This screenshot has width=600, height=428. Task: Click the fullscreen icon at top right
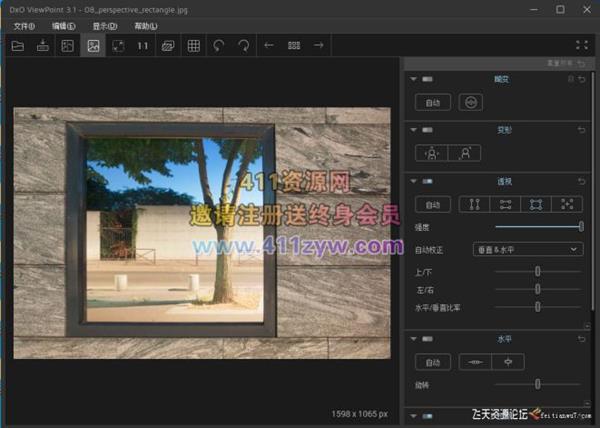pyautogui.click(x=582, y=46)
